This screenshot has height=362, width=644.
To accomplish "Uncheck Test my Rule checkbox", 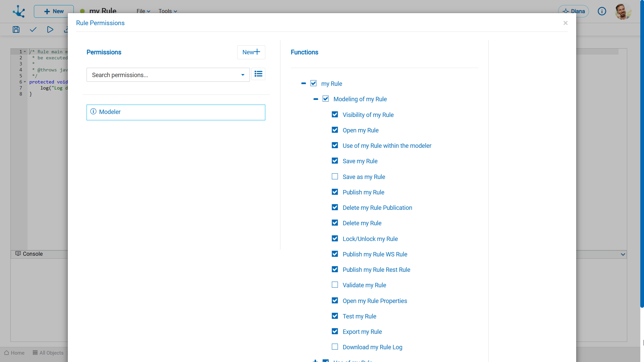I will coord(335,316).
